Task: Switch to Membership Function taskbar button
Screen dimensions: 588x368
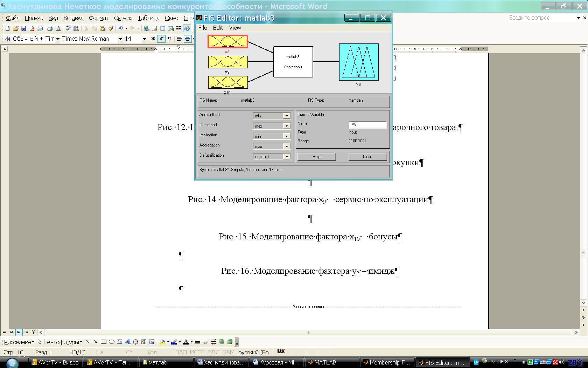Action: [387, 362]
